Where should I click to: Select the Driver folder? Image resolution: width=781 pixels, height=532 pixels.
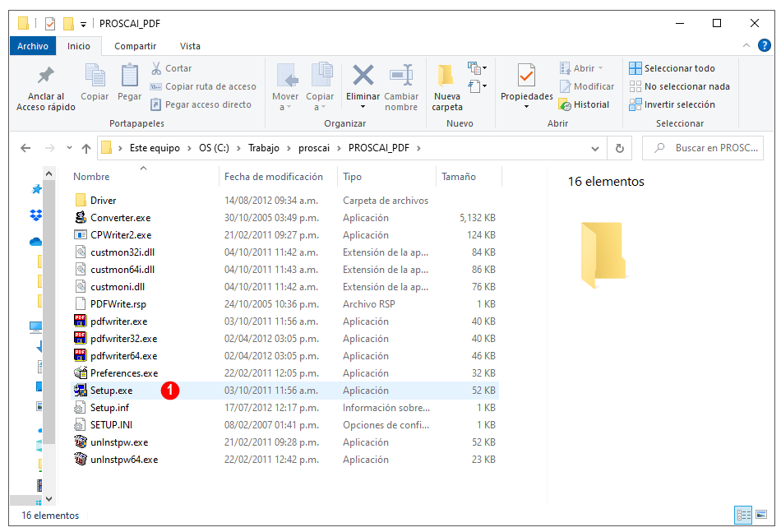pyautogui.click(x=103, y=201)
